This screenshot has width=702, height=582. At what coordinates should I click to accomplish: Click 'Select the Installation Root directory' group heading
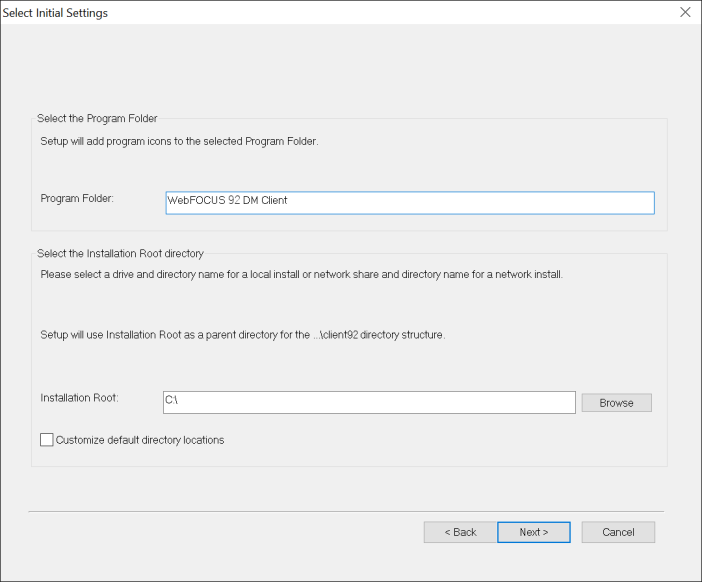point(120,254)
